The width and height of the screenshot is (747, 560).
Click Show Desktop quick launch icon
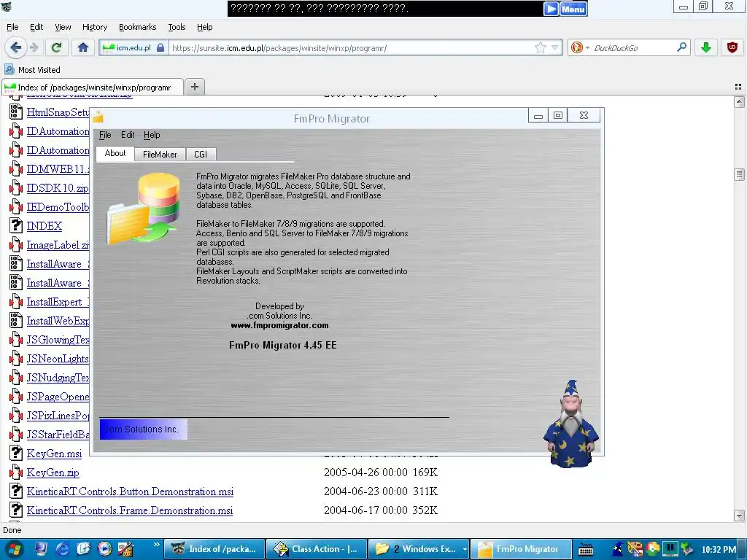tap(41, 549)
